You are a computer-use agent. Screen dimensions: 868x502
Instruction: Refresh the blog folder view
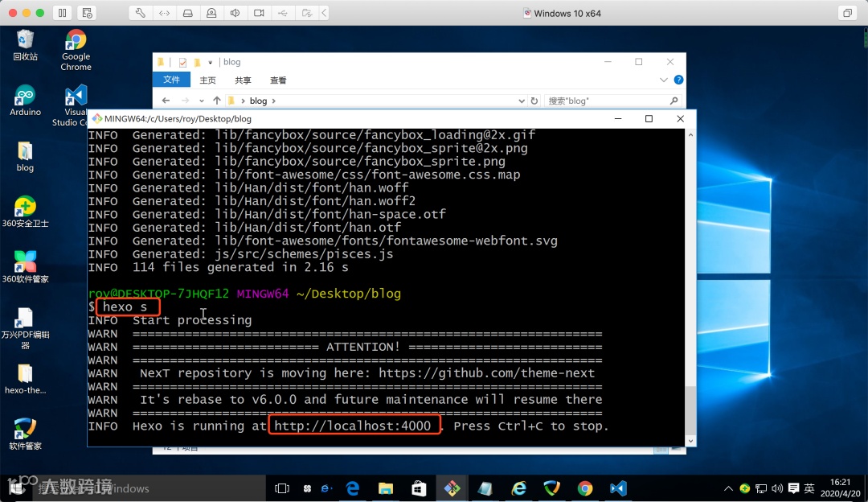coord(534,101)
